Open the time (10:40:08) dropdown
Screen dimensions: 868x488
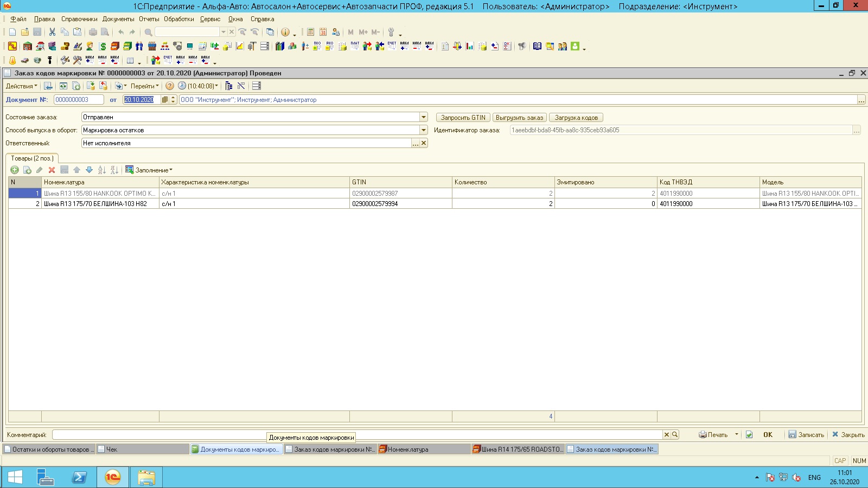tap(199, 86)
